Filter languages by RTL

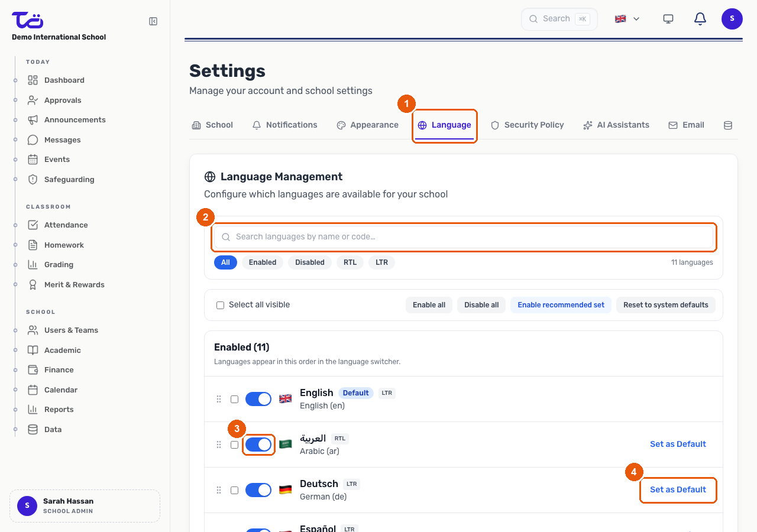point(350,262)
